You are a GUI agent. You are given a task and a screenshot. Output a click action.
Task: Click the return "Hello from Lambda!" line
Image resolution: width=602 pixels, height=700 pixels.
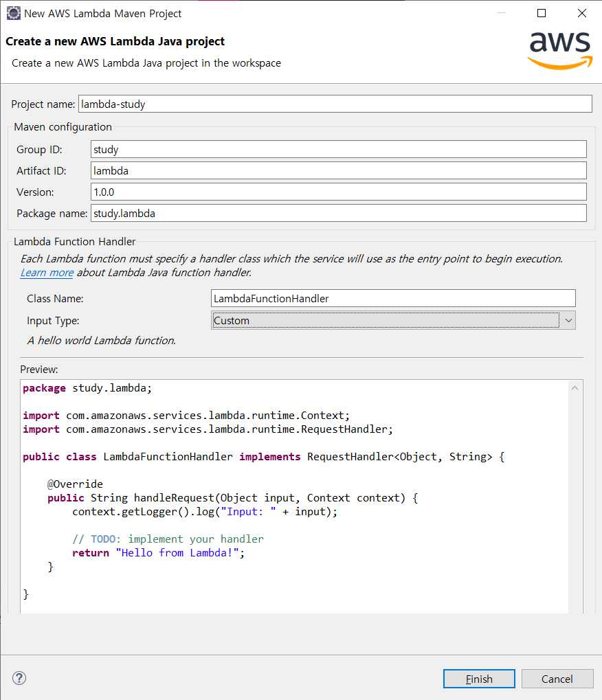tap(159, 553)
